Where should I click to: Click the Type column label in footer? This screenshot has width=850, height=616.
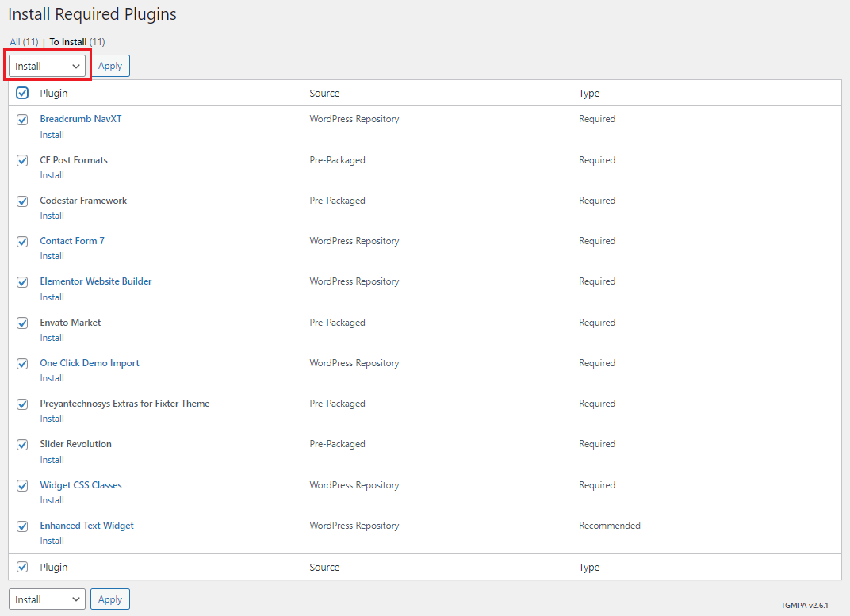point(588,567)
